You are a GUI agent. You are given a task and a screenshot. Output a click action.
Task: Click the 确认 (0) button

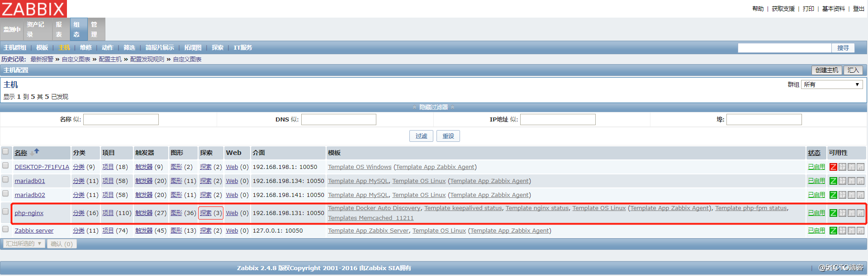click(62, 244)
